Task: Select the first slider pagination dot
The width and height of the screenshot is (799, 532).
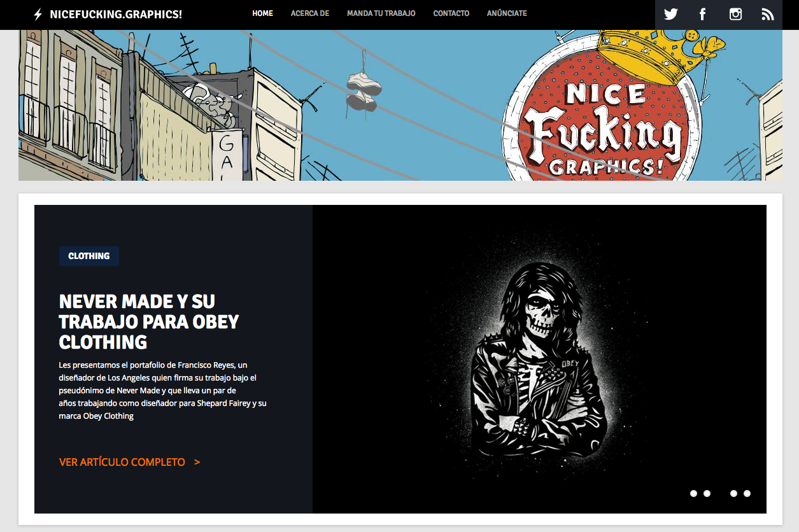Action: coord(693,494)
